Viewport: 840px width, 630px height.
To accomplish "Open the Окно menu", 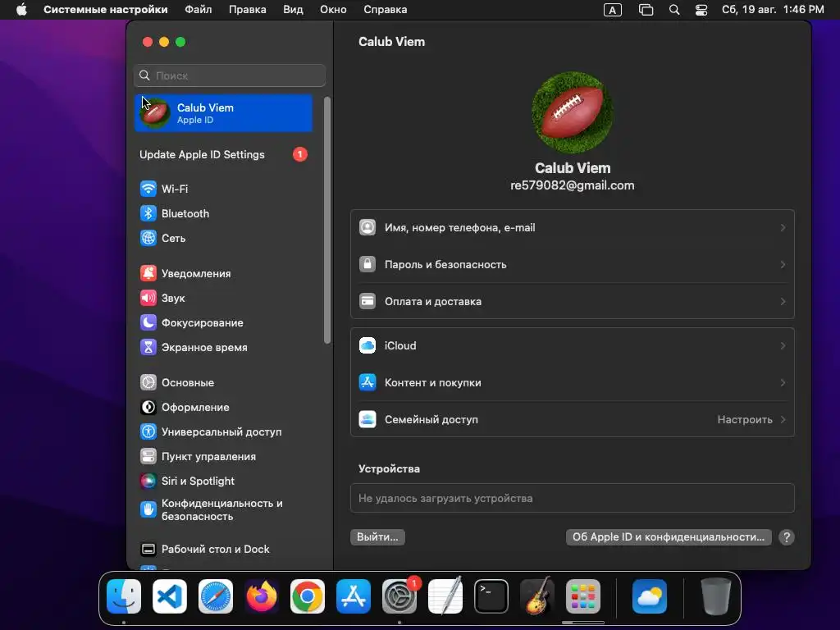I will pos(333,10).
